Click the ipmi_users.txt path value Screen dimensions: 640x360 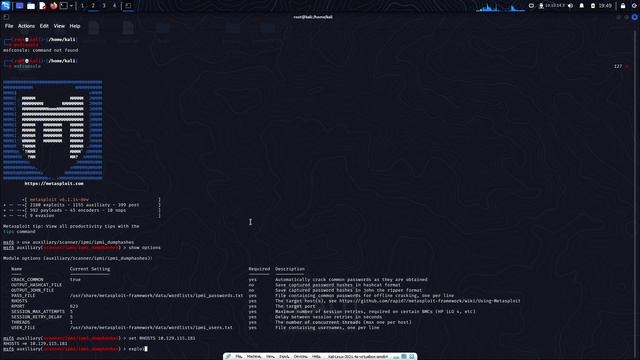151,327
